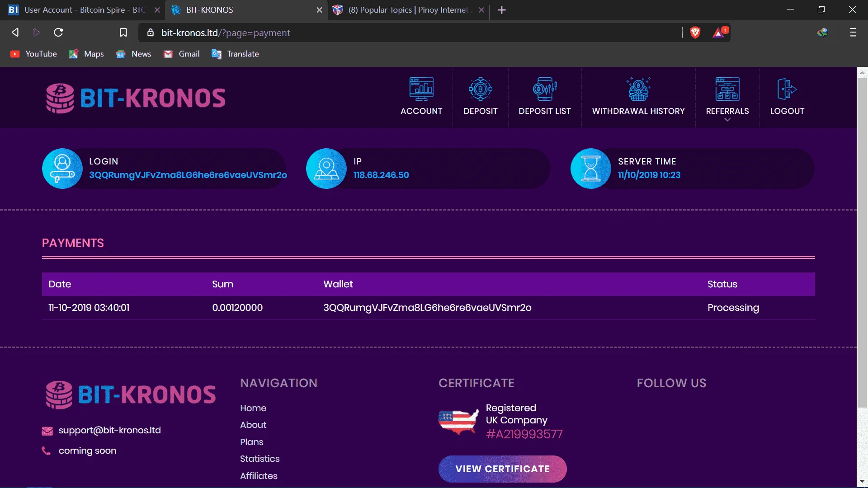Open the Brave Shields lion icon
The width and height of the screenshot is (868, 488).
(x=695, y=33)
